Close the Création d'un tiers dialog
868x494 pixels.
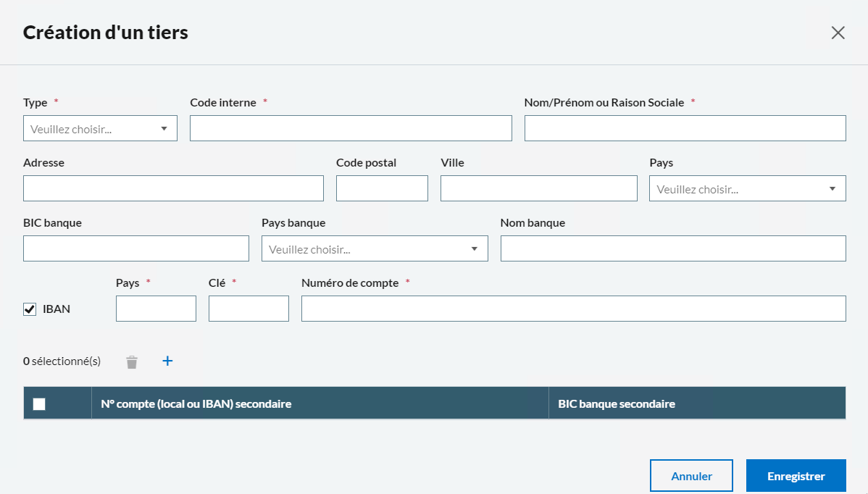(838, 33)
